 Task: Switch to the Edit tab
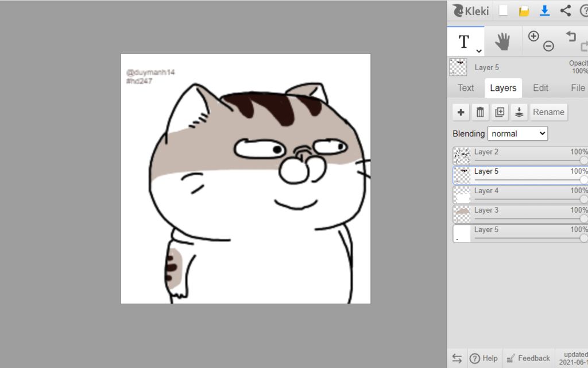540,88
